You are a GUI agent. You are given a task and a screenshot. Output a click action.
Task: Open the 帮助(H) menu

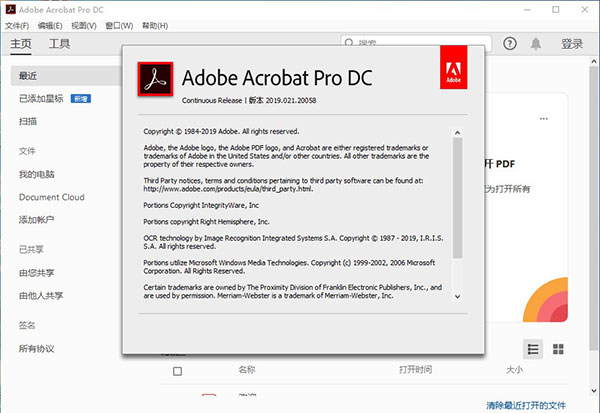155,26
